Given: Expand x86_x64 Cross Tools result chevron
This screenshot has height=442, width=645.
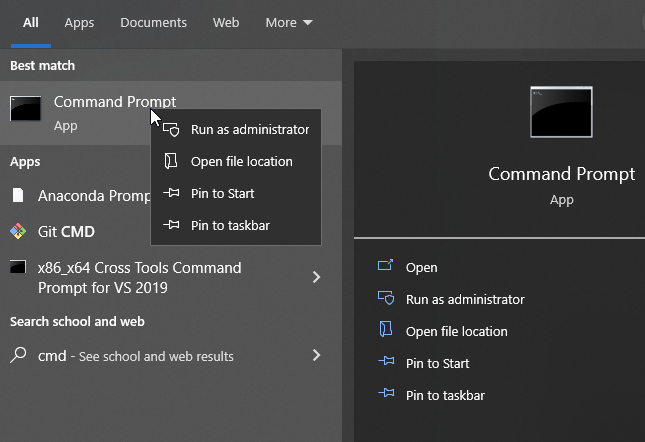Looking at the screenshot, I should tap(316, 277).
